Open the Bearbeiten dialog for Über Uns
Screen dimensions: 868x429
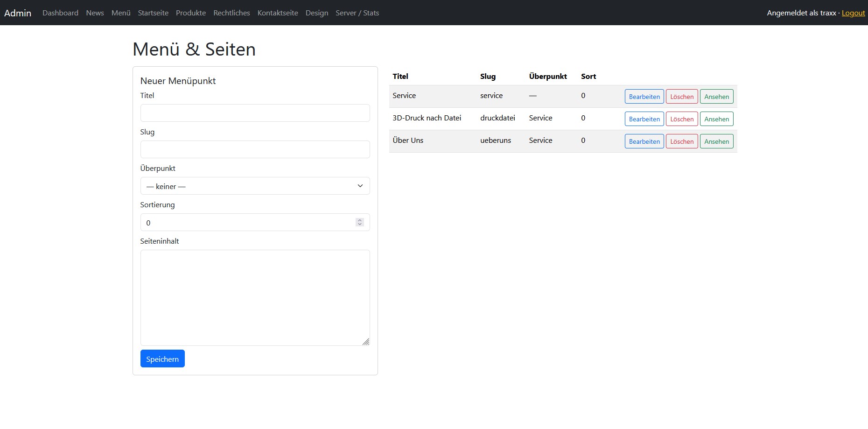644,141
